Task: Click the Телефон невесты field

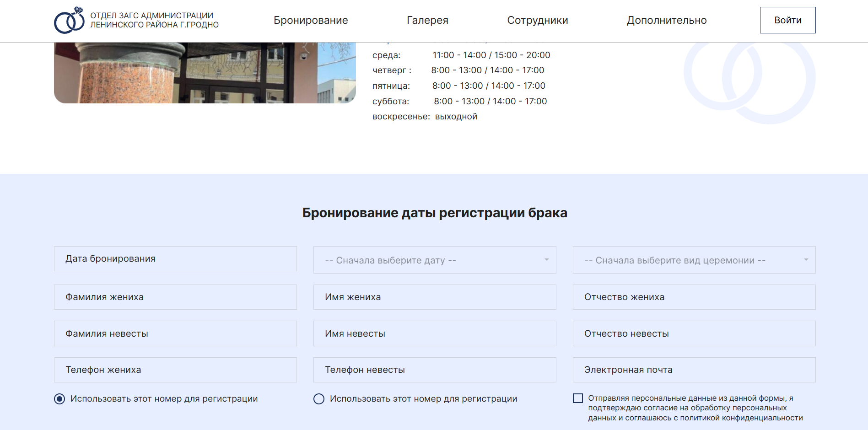Action: (435, 370)
